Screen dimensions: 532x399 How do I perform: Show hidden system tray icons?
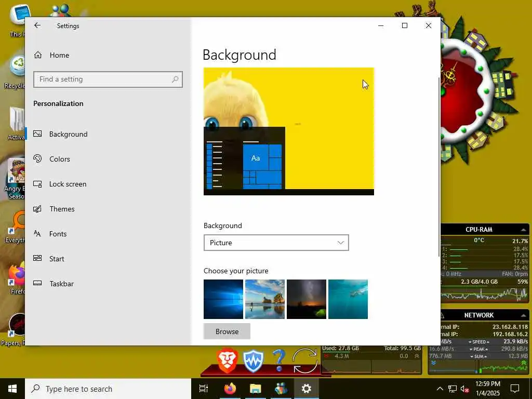point(440,389)
